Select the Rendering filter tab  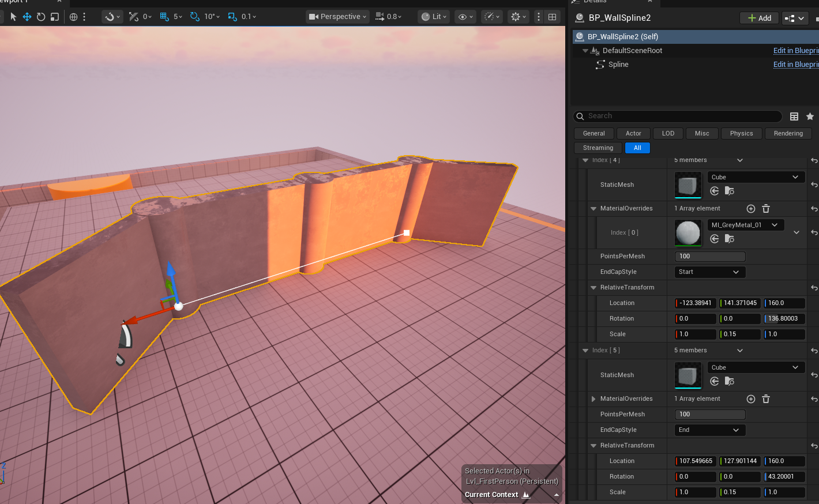pyautogui.click(x=788, y=134)
